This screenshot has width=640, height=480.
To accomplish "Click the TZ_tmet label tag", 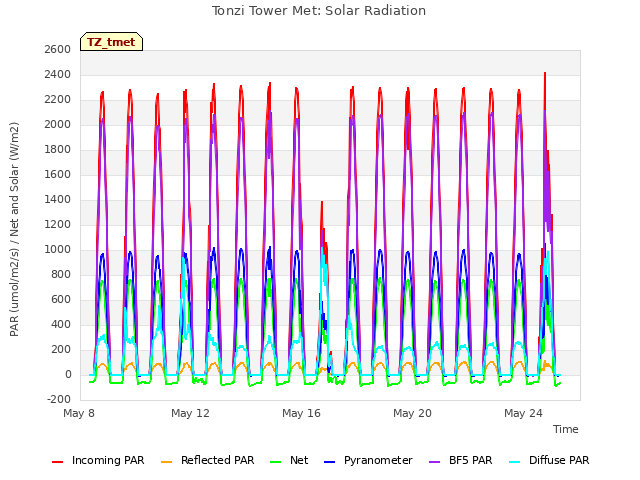I will point(111,42).
